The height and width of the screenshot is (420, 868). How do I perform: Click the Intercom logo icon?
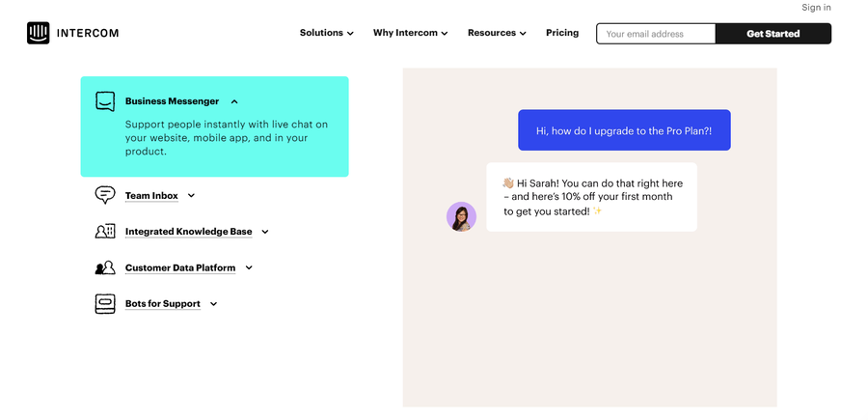[39, 33]
